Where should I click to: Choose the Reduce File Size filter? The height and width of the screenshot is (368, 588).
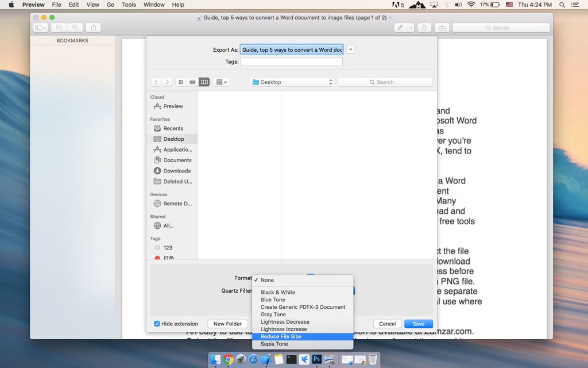(x=303, y=336)
